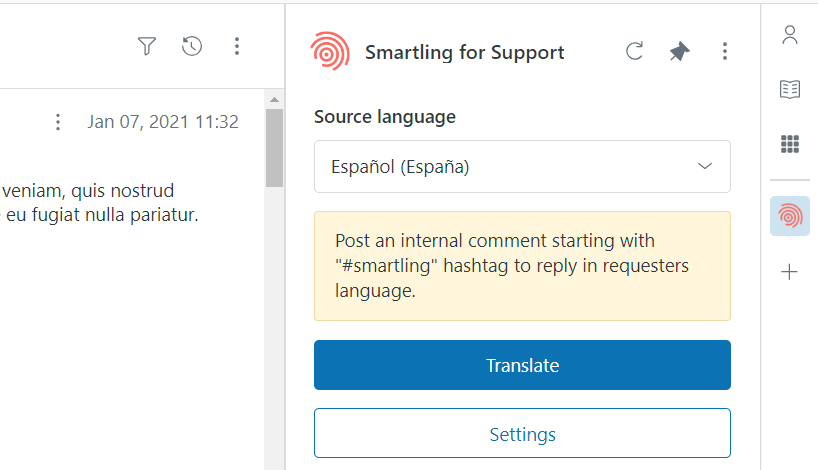The height and width of the screenshot is (470, 818).
Task: Click the scrollbar up arrow
Action: point(274,98)
